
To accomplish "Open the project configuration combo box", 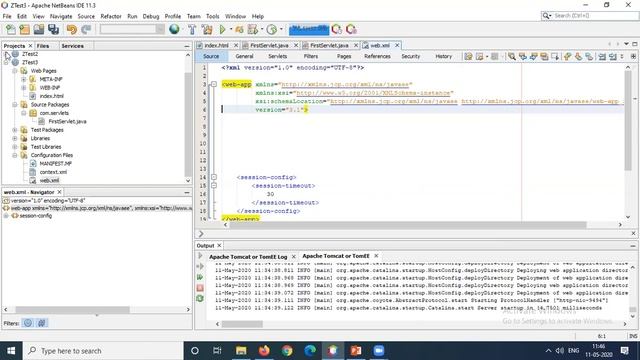I will tap(132, 29).
